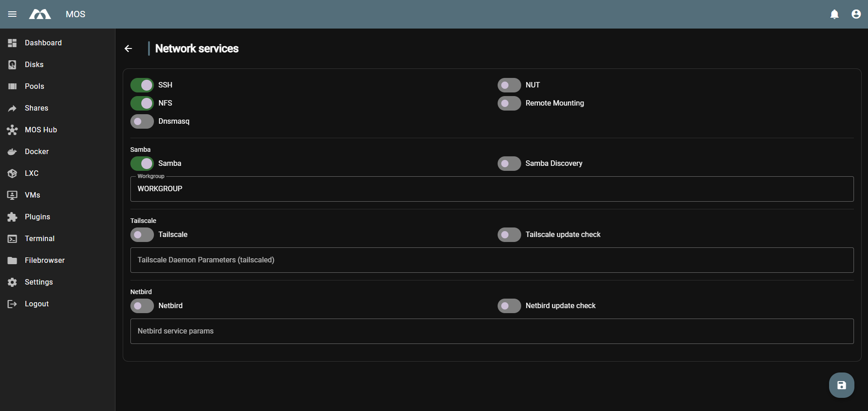Turn off the NFS service switch
This screenshot has height=411, width=868.
(x=142, y=103)
